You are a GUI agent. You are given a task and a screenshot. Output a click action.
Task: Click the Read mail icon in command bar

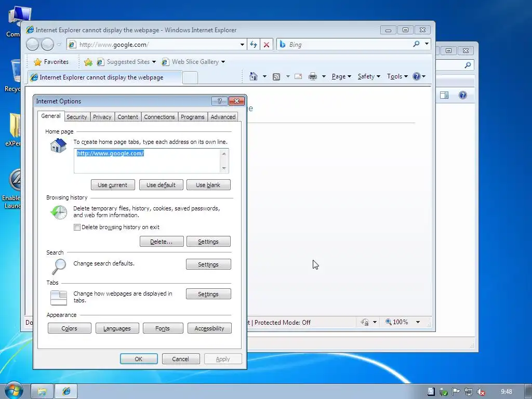[x=298, y=76]
